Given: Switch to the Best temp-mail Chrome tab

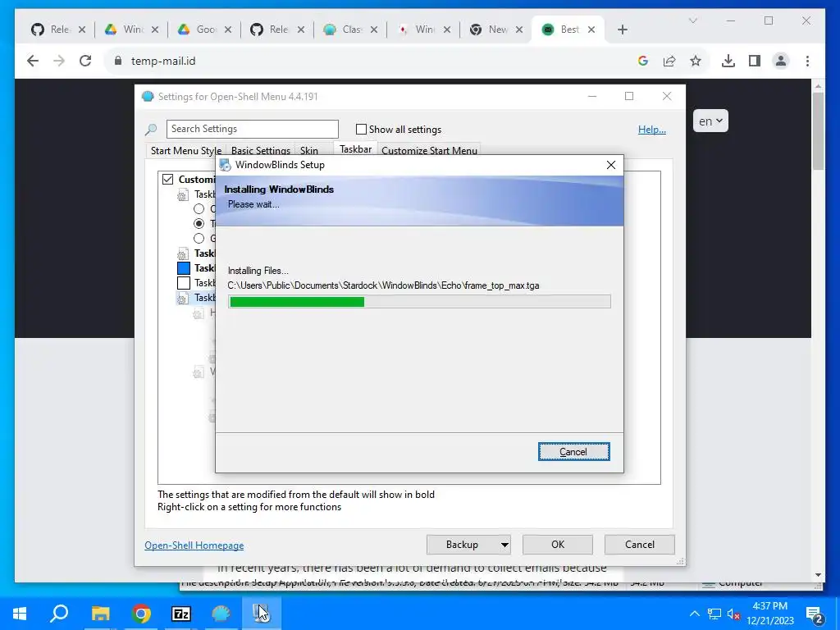Looking at the screenshot, I should [568, 30].
